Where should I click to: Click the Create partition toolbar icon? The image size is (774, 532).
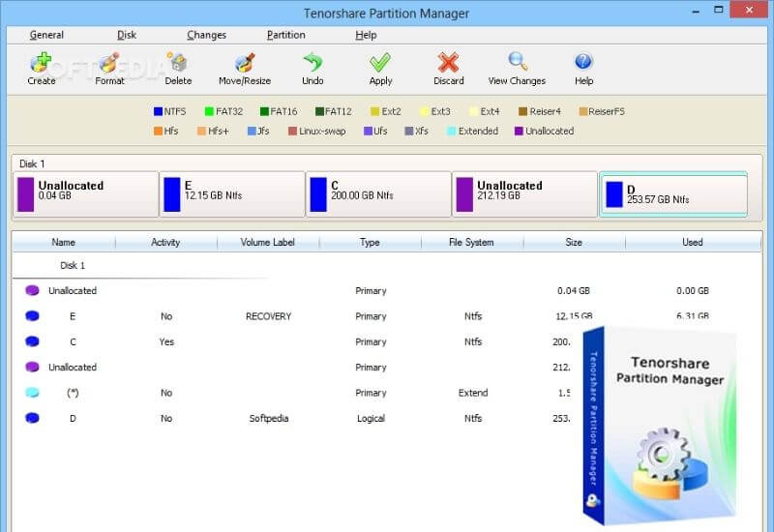coord(41,64)
